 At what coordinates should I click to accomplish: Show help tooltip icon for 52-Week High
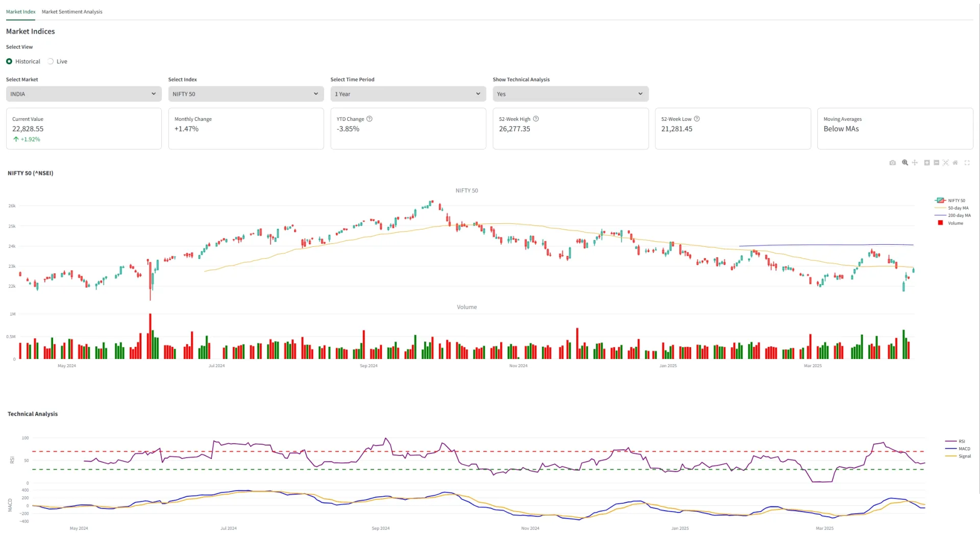pos(536,119)
